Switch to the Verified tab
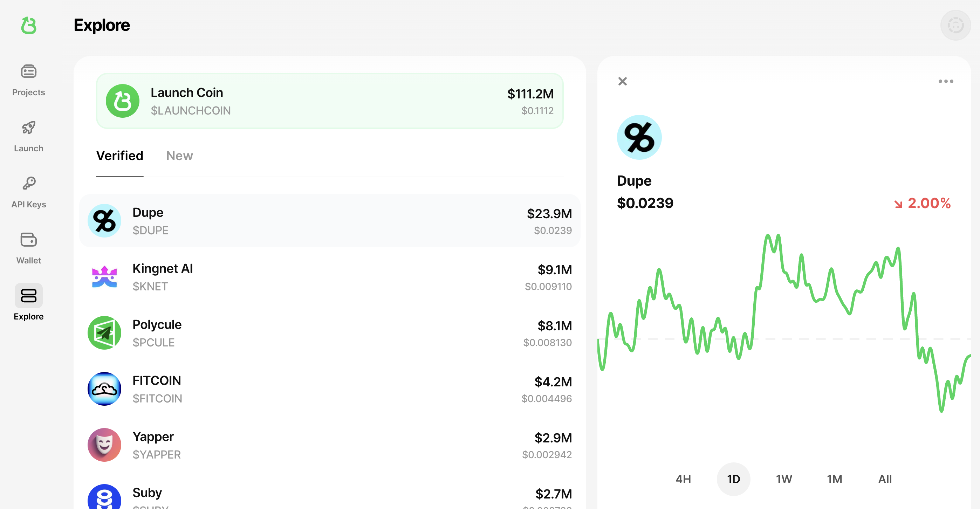Screen dimensions: 980x509 tap(119, 156)
